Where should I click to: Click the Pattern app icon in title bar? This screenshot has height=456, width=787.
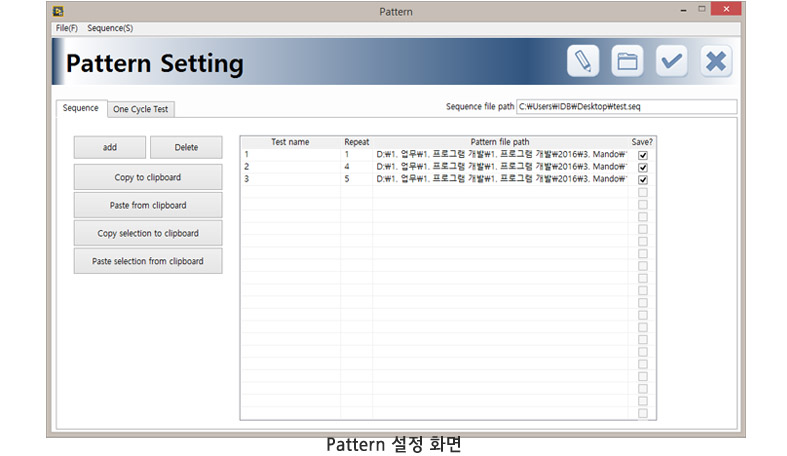[x=58, y=11]
